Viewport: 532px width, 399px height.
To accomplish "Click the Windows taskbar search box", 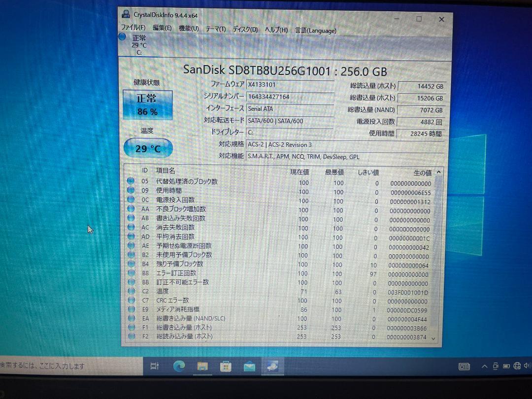I will 71,366.
